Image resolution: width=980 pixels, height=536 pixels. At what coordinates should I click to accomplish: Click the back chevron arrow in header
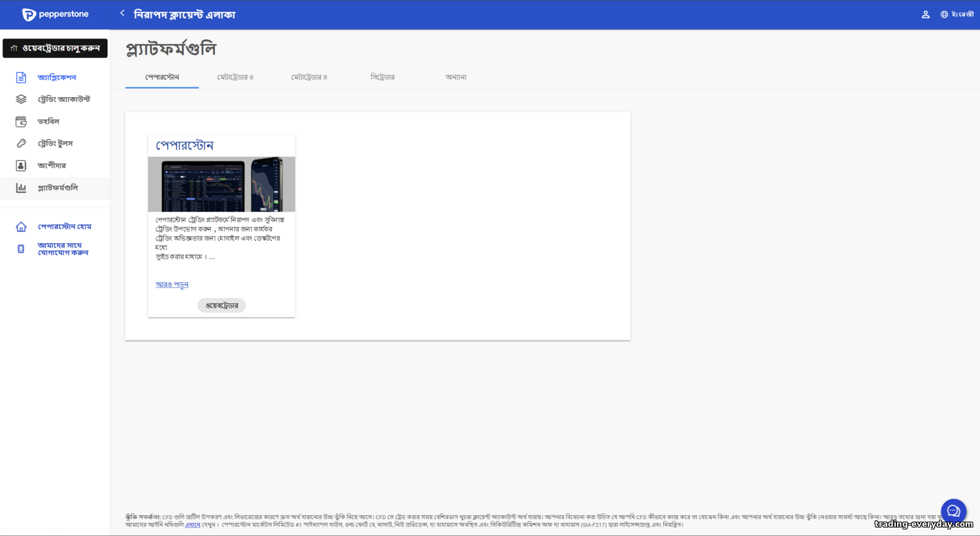pyautogui.click(x=122, y=13)
